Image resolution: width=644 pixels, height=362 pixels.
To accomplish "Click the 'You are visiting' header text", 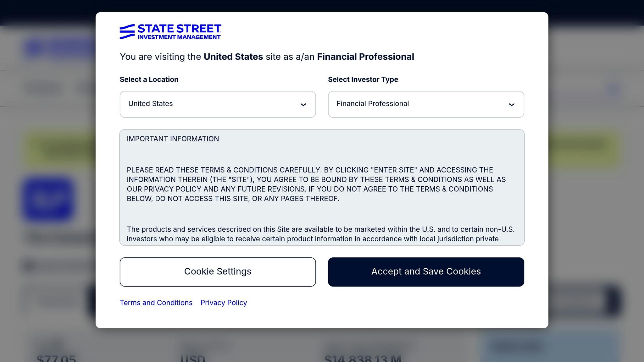I will [x=267, y=57].
